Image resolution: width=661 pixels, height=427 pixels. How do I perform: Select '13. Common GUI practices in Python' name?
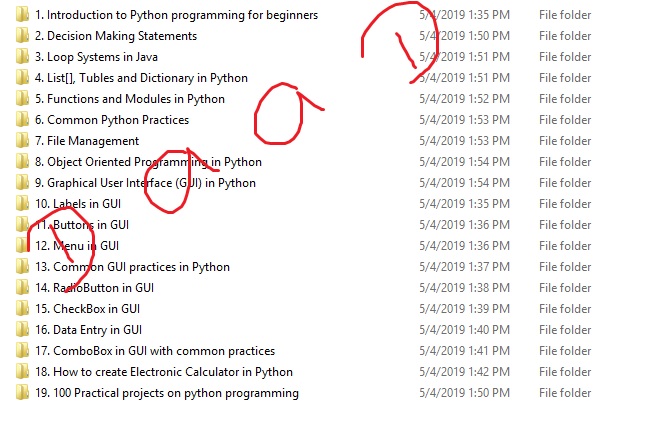[x=132, y=267]
